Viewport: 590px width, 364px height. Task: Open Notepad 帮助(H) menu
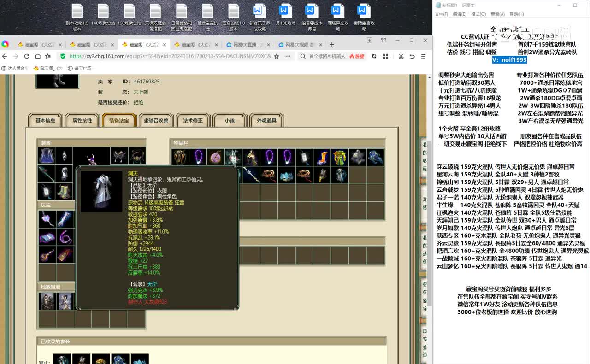click(516, 14)
